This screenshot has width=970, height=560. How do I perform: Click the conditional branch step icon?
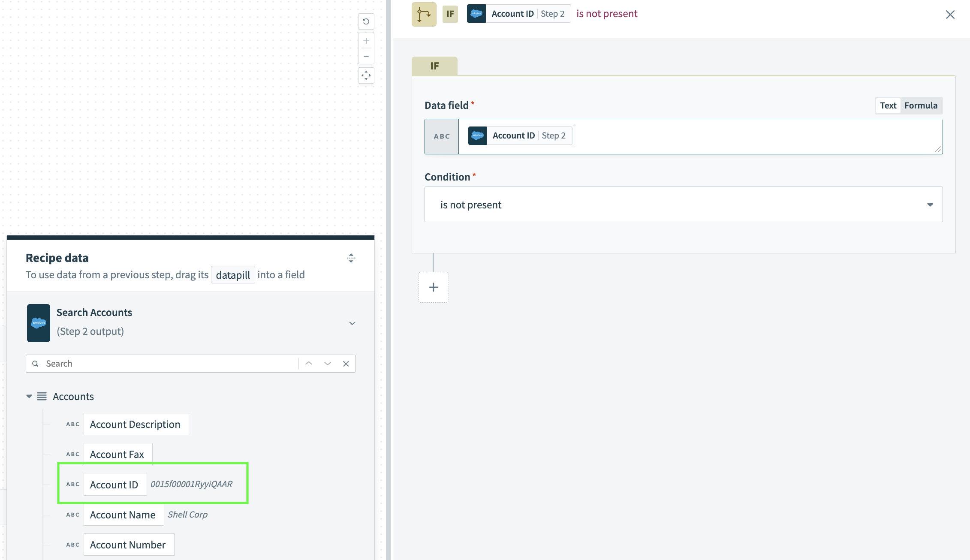(424, 14)
